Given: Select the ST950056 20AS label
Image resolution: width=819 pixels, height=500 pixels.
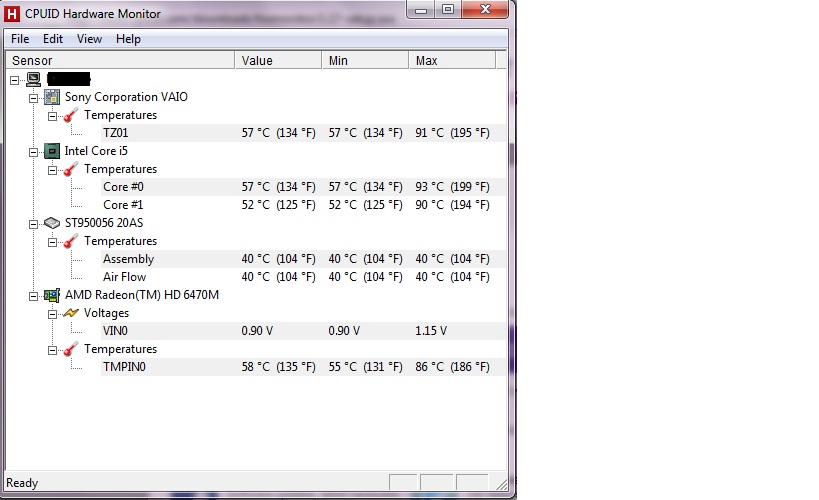Looking at the screenshot, I should coord(104,223).
